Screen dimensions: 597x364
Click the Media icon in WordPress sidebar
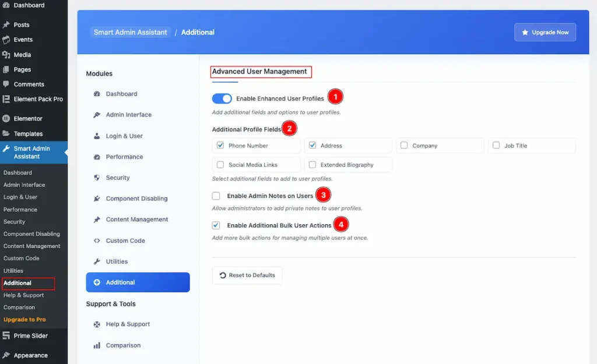6,55
